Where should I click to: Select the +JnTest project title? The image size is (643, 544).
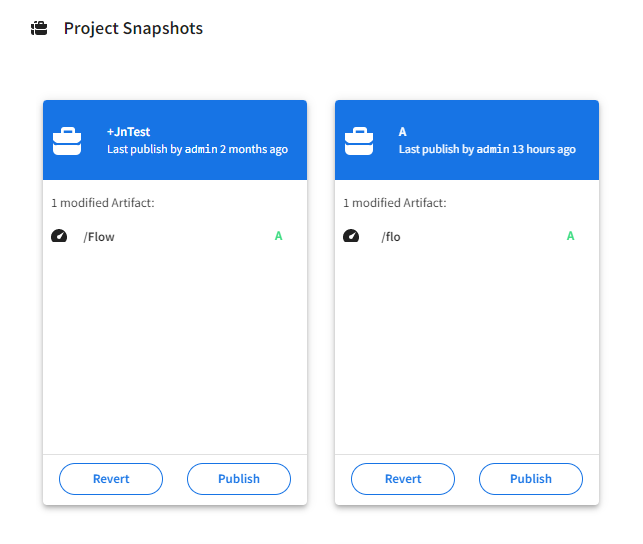coord(128,131)
